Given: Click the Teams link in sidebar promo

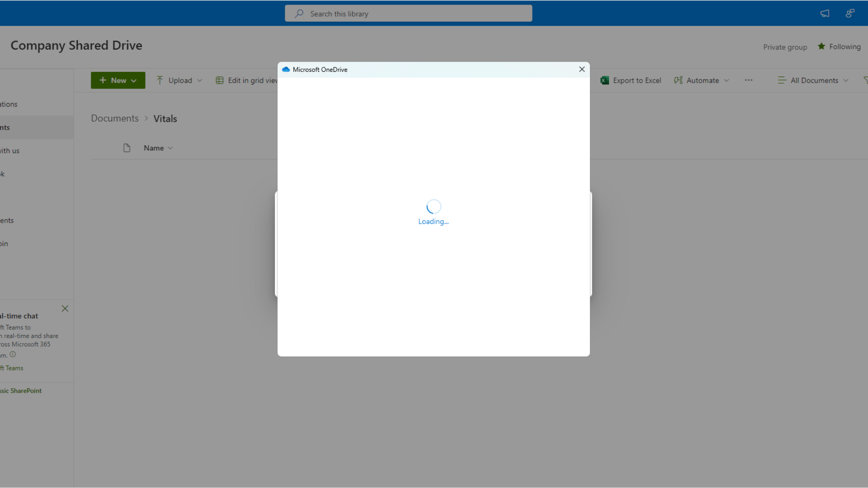Looking at the screenshot, I should 12,368.
